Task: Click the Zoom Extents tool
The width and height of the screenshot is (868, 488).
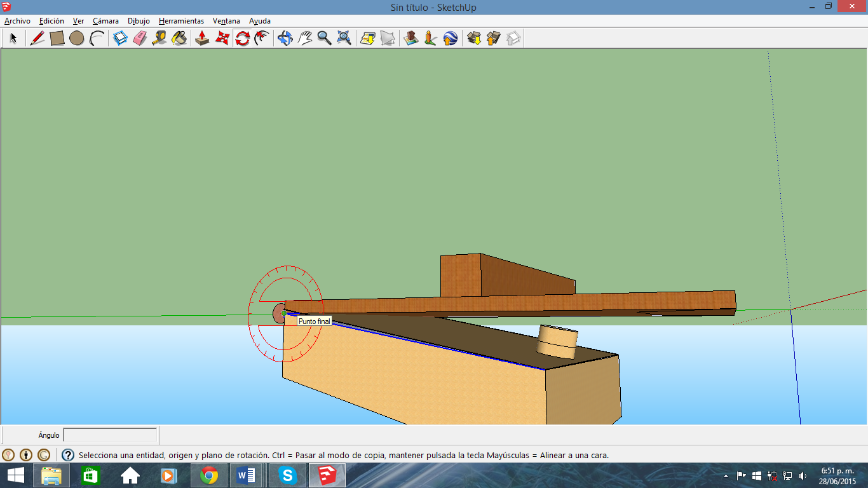Action: tap(344, 38)
